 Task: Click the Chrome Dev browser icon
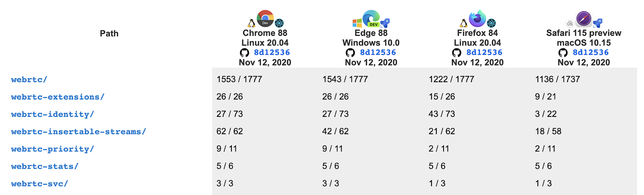[x=265, y=19]
